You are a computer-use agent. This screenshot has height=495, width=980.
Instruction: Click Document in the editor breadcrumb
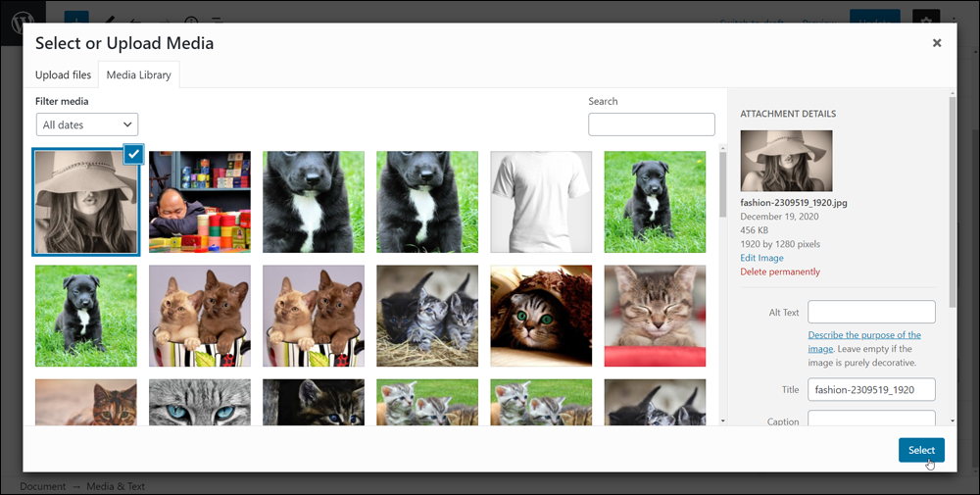42,486
